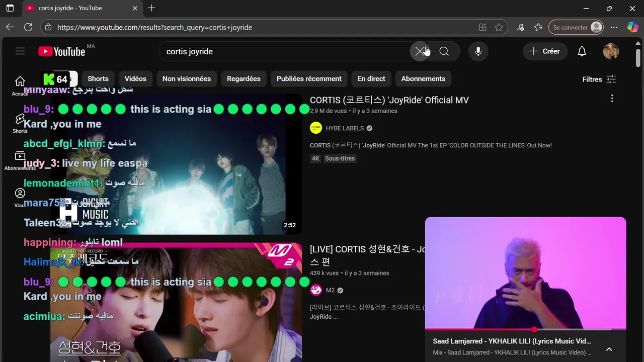Open the YouTube hamburger guide menu
Image resolution: width=644 pixels, height=362 pixels.
coord(20,51)
